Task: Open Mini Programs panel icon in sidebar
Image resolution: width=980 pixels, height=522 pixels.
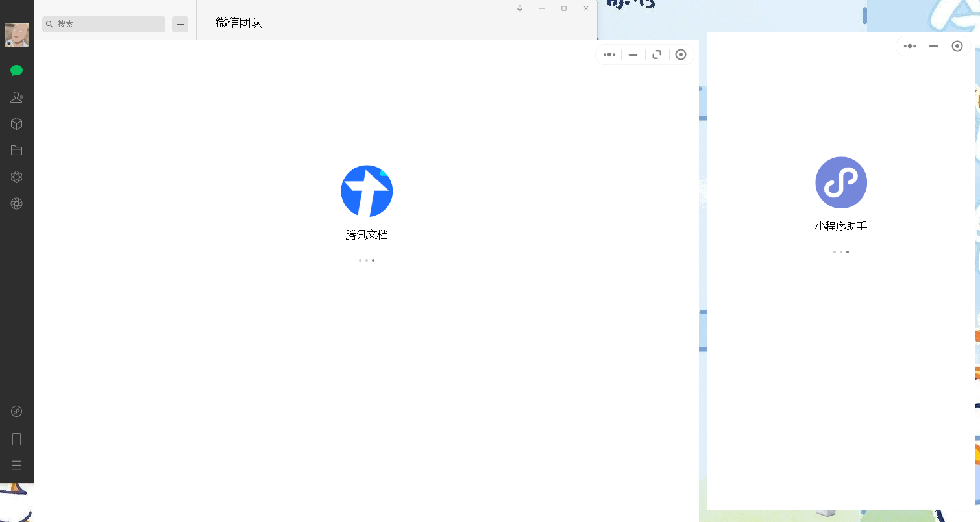Action: [17, 412]
